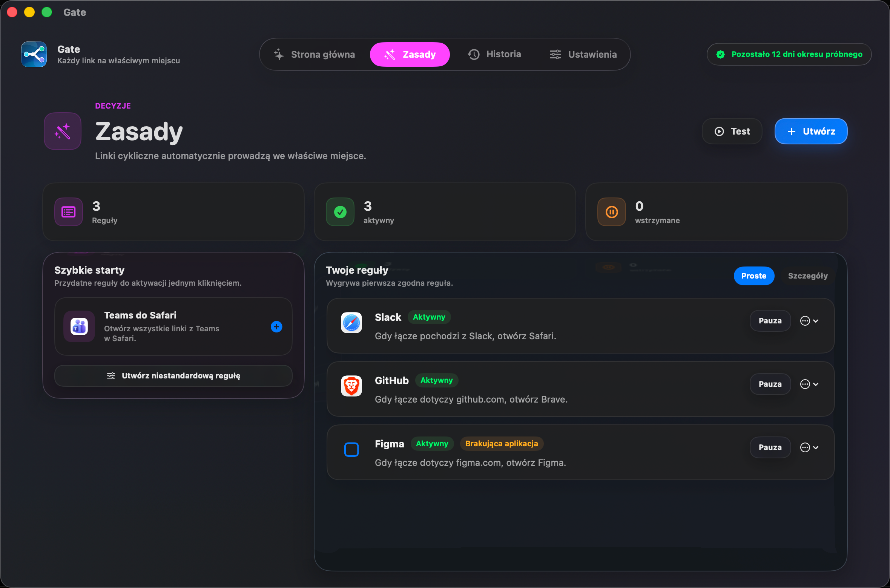The image size is (890, 588).
Task: Expand the GitHub rule options menu
Action: tap(809, 384)
